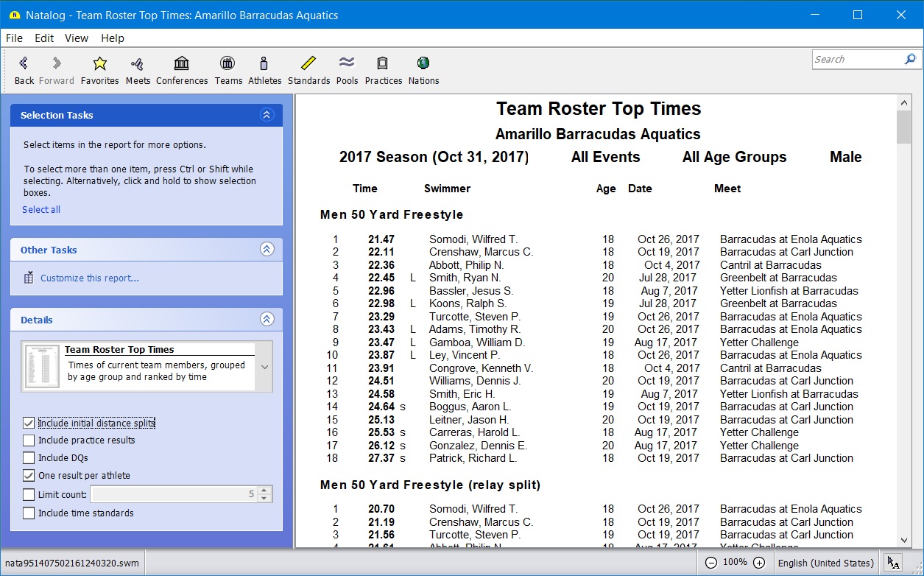Click Customize this report link

(89, 278)
